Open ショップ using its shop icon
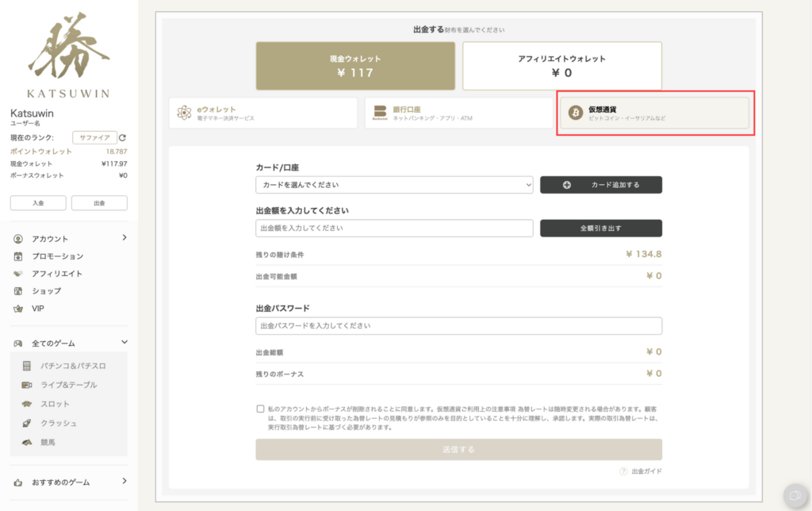812x511 pixels. [x=19, y=290]
